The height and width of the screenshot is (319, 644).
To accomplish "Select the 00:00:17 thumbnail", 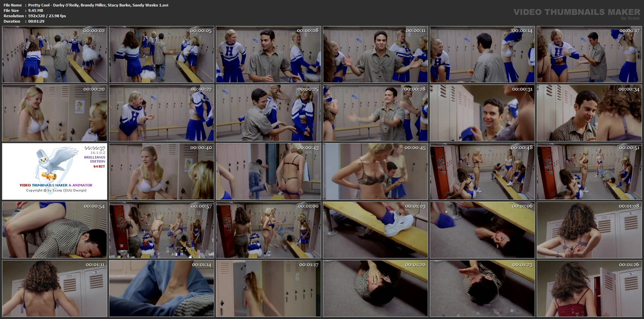I will (x=589, y=55).
